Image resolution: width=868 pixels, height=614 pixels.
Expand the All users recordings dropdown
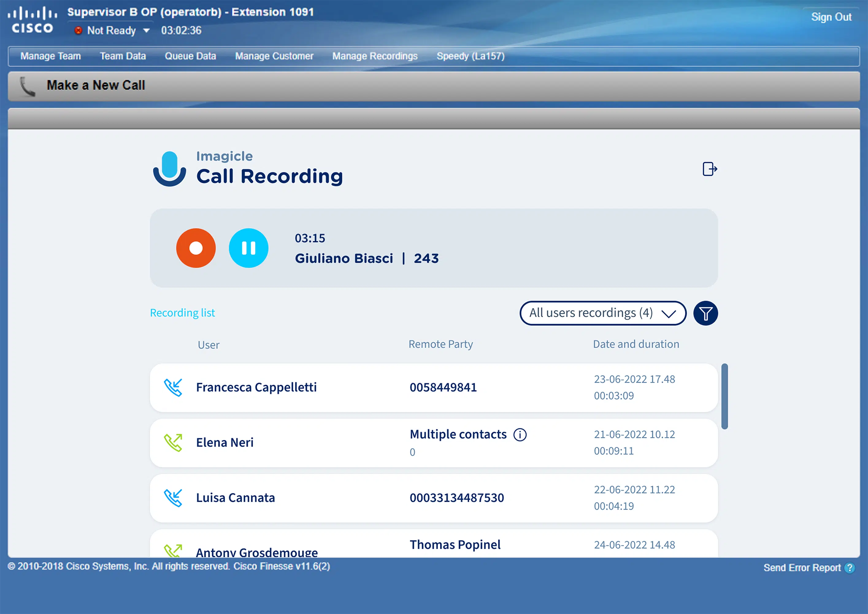[x=603, y=313]
